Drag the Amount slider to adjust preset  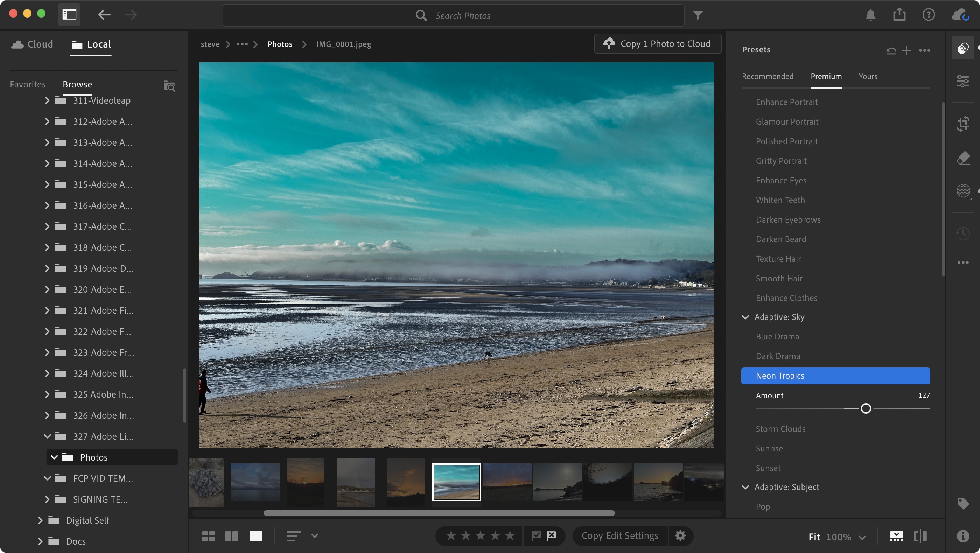[x=865, y=409]
